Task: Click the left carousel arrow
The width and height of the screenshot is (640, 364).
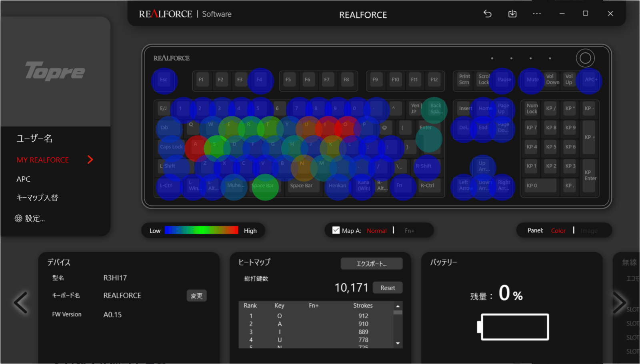Action: 21,302
